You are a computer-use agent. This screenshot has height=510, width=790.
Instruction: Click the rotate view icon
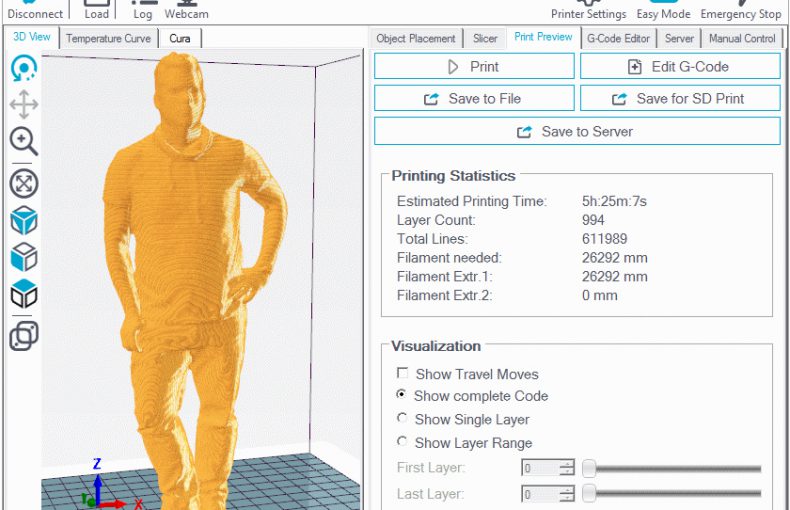(x=23, y=68)
